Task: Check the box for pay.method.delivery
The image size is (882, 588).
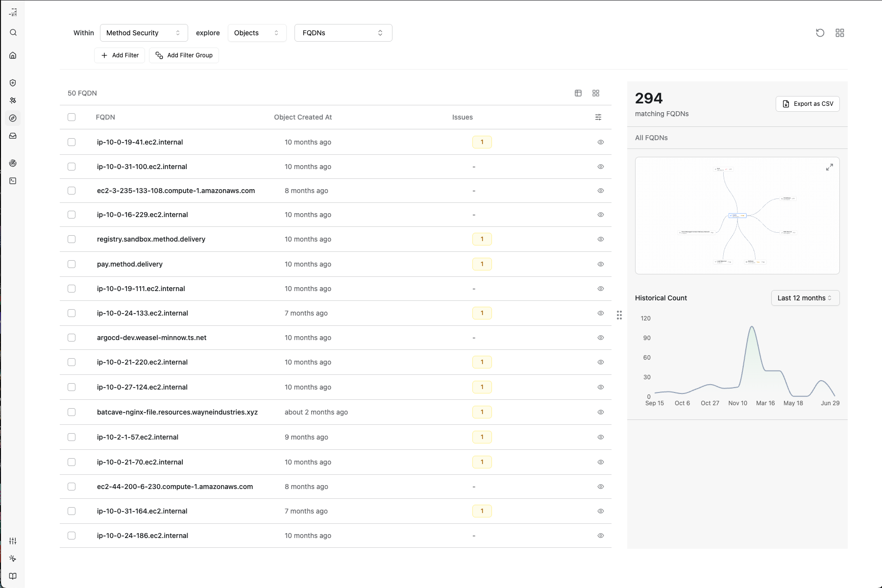Action: tap(72, 264)
